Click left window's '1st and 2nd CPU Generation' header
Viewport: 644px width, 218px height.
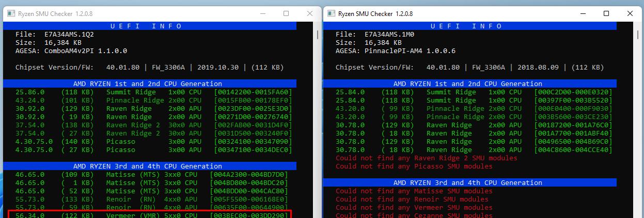coord(150,83)
